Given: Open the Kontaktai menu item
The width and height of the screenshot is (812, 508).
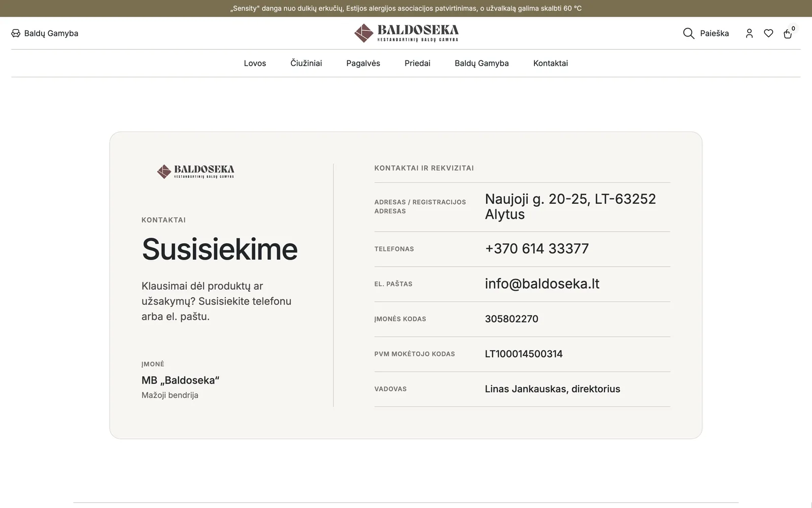Looking at the screenshot, I should coord(550,63).
